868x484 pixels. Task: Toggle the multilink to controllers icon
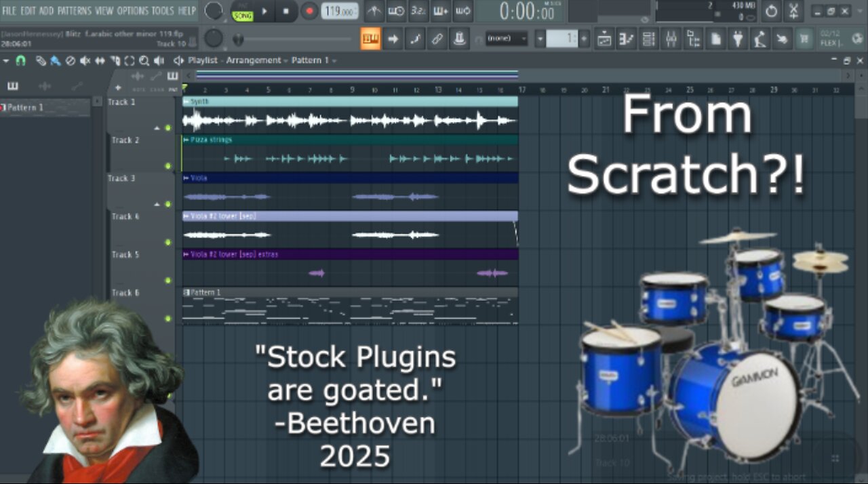[x=437, y=39]
